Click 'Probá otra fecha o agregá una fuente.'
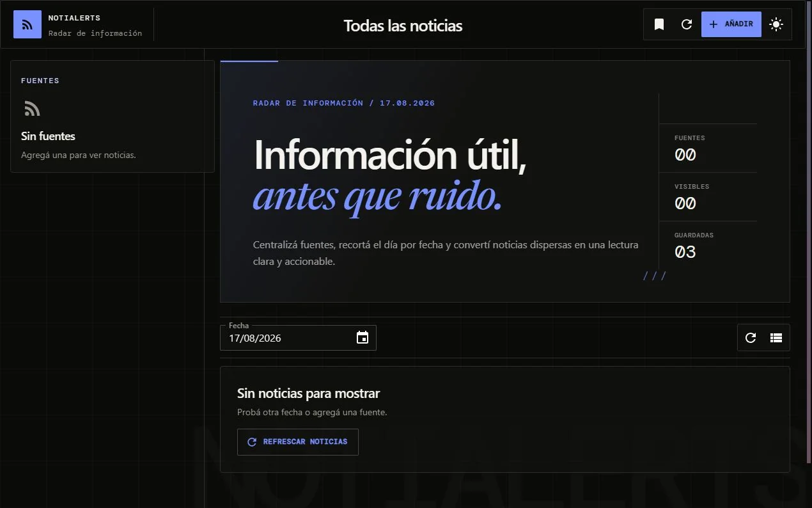This screenshot has width=812, height=508. coord(312,412)
